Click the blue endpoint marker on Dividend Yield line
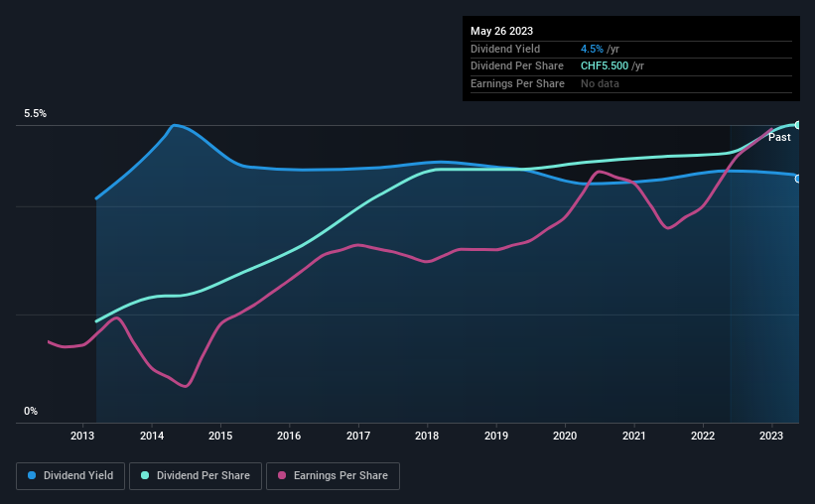Viewport: 815px width, 504px height. (798, 179)
